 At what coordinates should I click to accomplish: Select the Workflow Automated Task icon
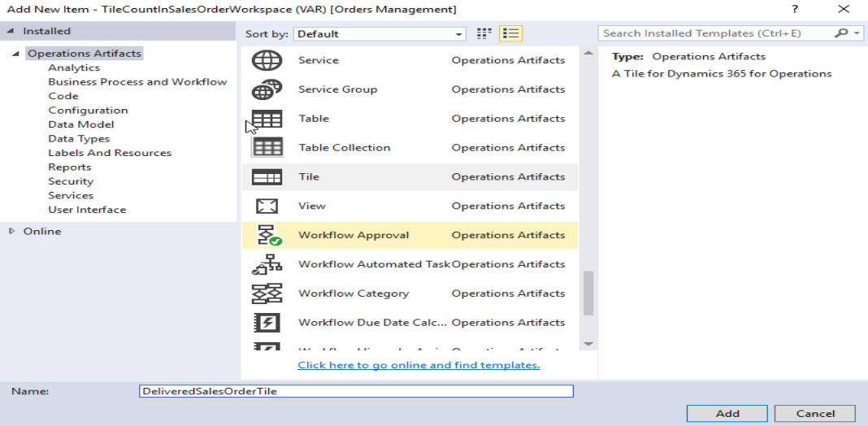(267, 265)
